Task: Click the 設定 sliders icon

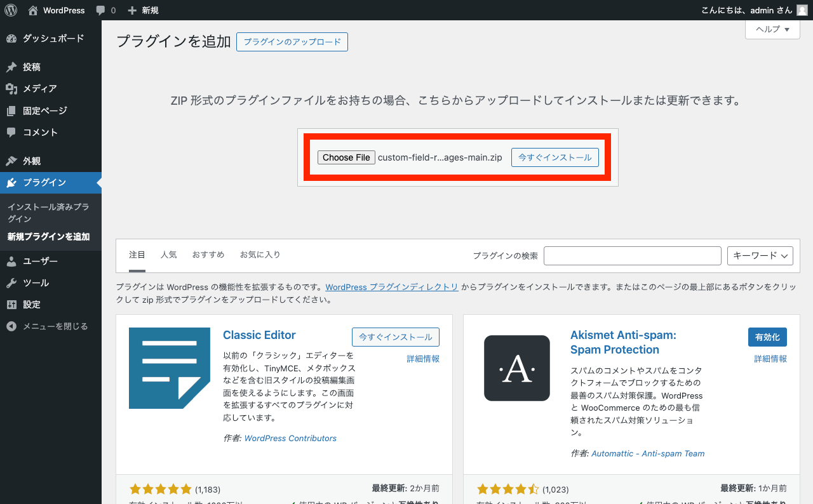Action: (11, 305)
